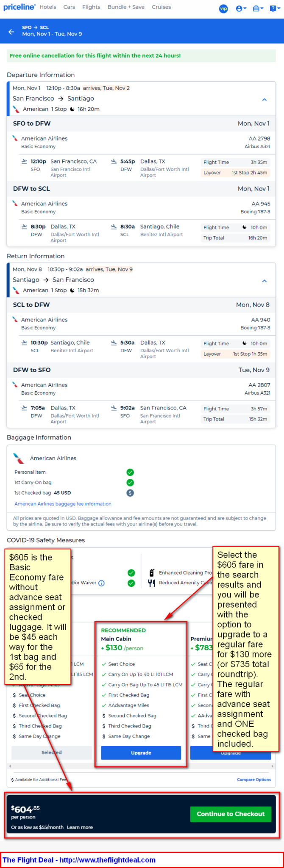Collapse the return flight details chevron
The image size is (284, 868).
pos(265,281)
